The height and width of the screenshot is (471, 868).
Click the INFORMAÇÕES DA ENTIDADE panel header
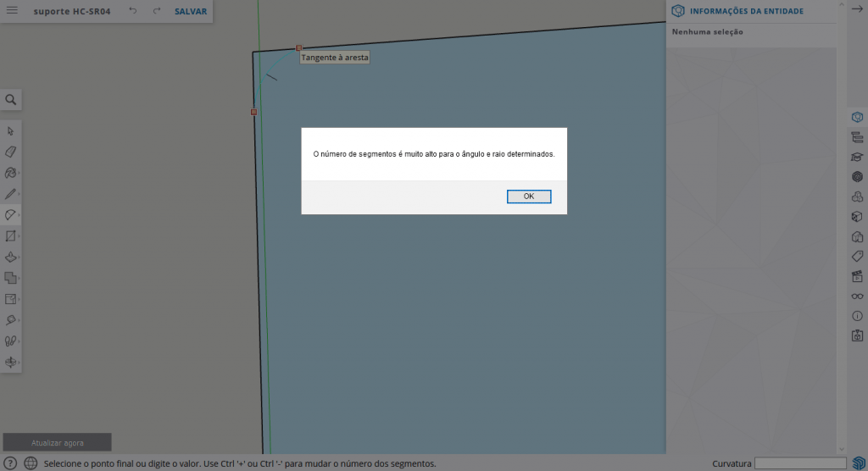click(746, 11)
